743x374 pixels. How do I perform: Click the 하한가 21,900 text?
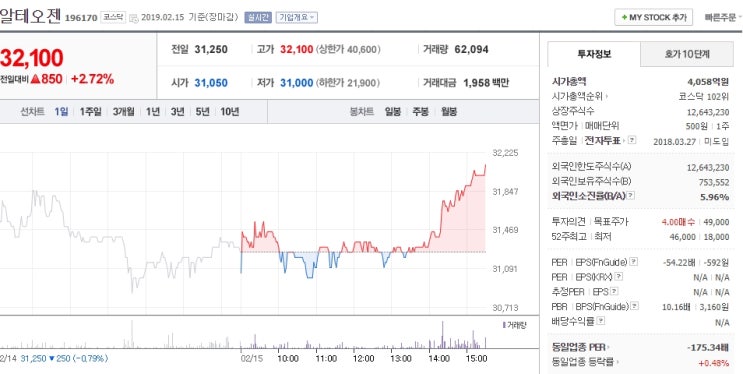348,83
